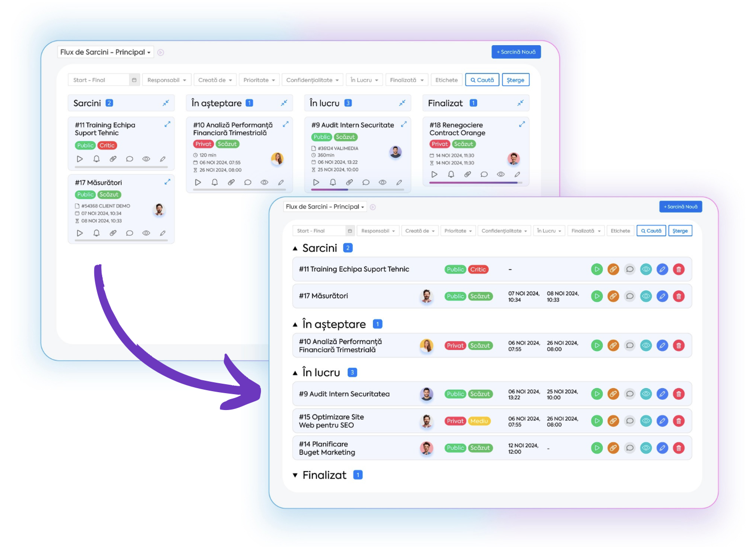The image size is (756, 553).
Task: Toggle teal eye icon for #9 Audit Intern row
Action: pos(646,394)
